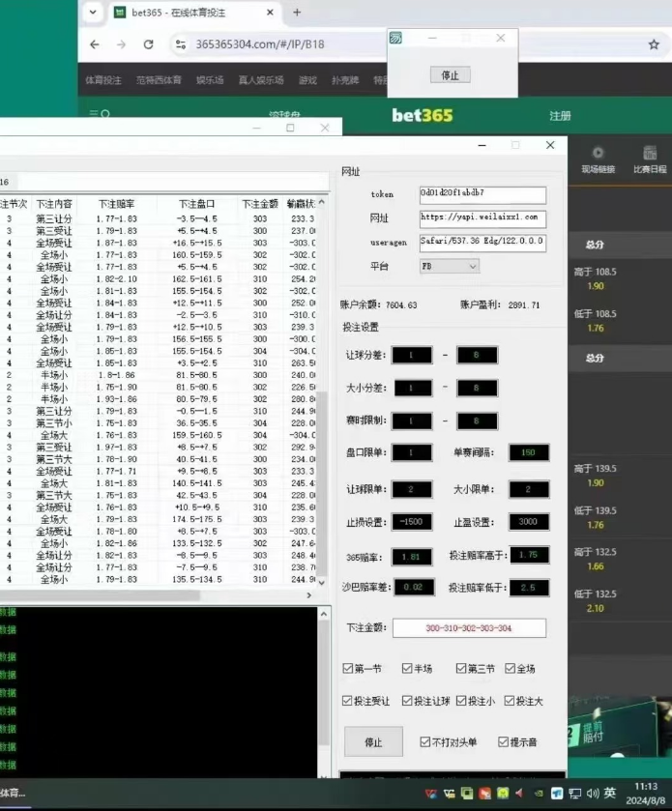Disable the 提示音 sound checkbox
672x811 pixels.
point(503,742)
